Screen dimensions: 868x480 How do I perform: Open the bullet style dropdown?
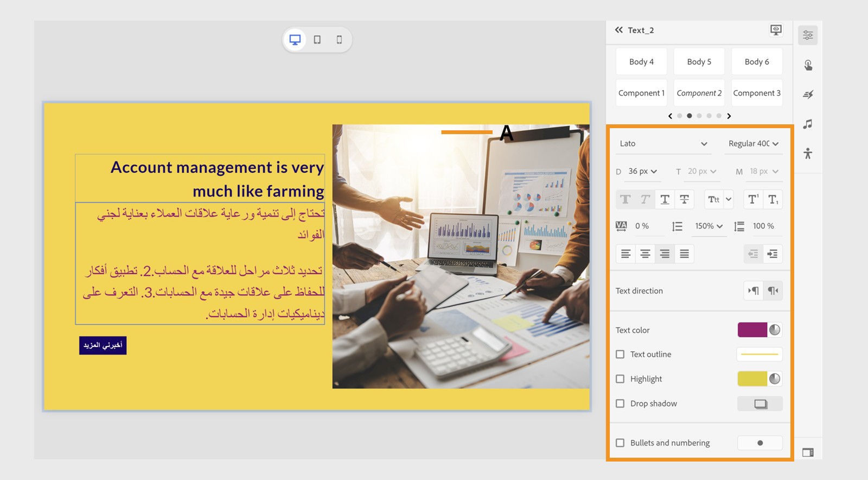[760, 443]
